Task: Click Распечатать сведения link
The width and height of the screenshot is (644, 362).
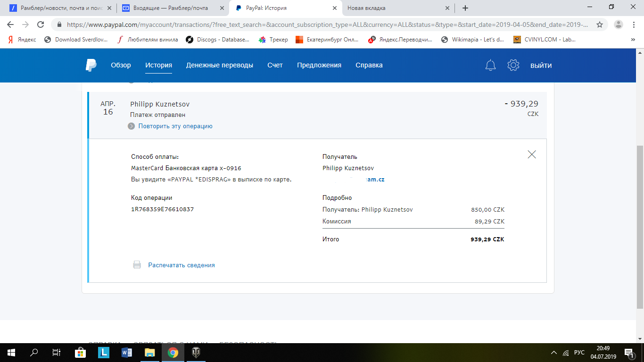Action: click(182, 265)
